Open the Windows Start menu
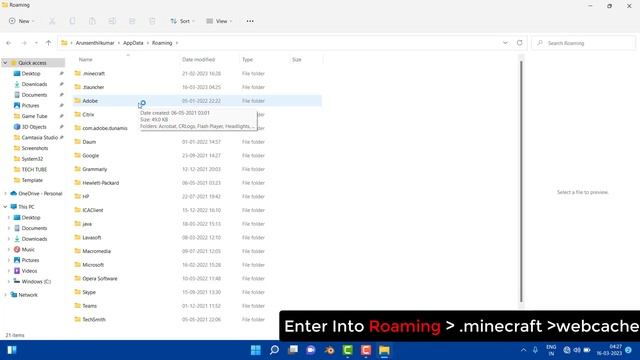640x360 pixels. (256, 350)
